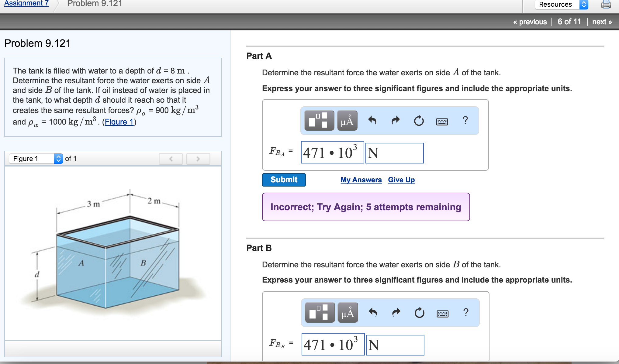Open the Resources dropdown
Screen dimensions: 619x364
point(561,4)
